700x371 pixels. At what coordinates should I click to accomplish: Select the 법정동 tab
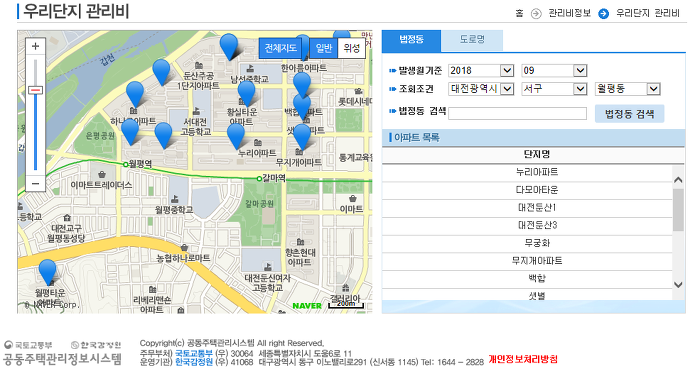pyautogui.click(x=411, y=41)
